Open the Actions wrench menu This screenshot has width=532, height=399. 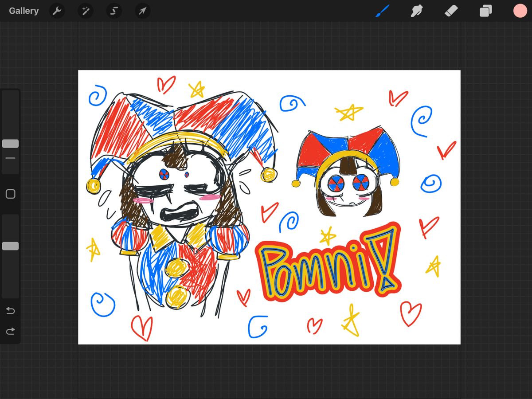[57, 11]
